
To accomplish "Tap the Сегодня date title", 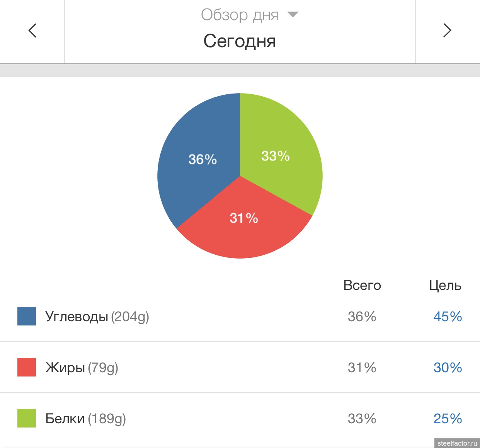I will [240, 41].
